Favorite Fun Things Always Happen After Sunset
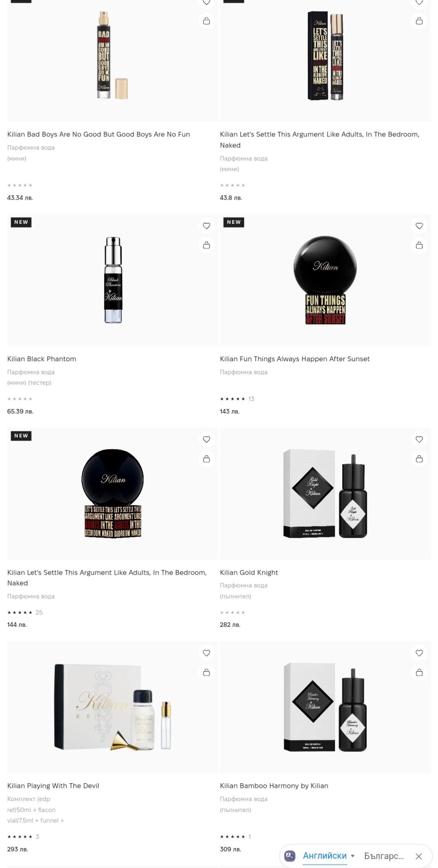The height and width of the screenshot is (868, 438). point(419,226)
